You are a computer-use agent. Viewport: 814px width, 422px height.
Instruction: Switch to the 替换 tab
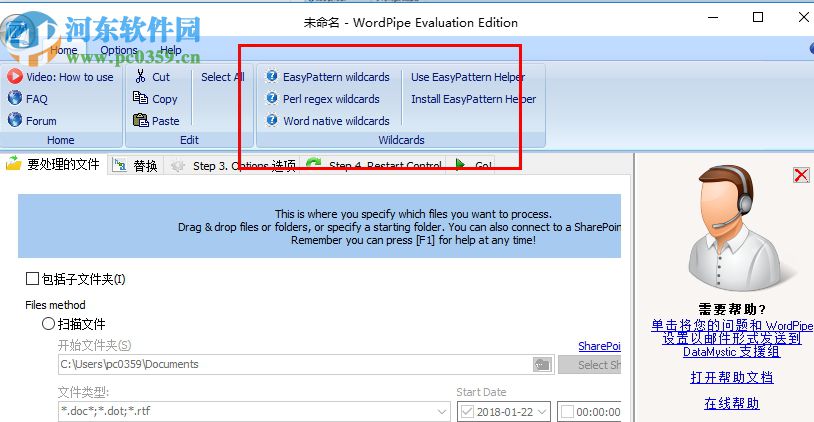136,166
